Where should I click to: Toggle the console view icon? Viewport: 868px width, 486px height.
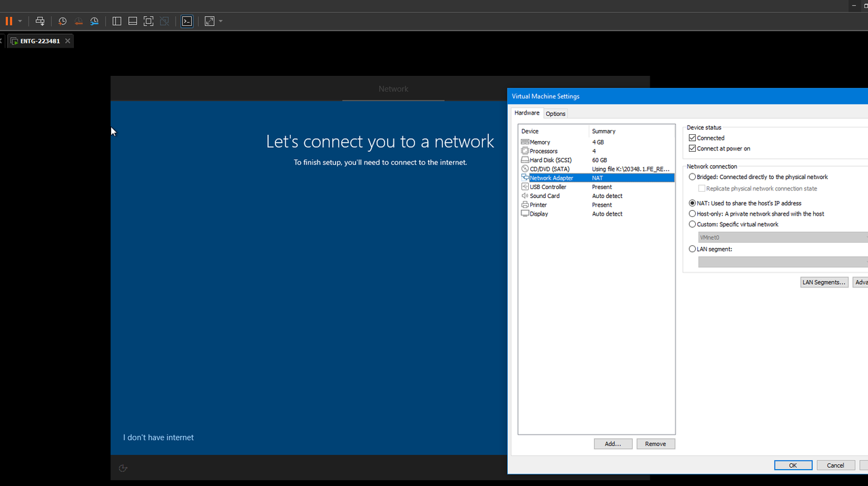[186, 21]
